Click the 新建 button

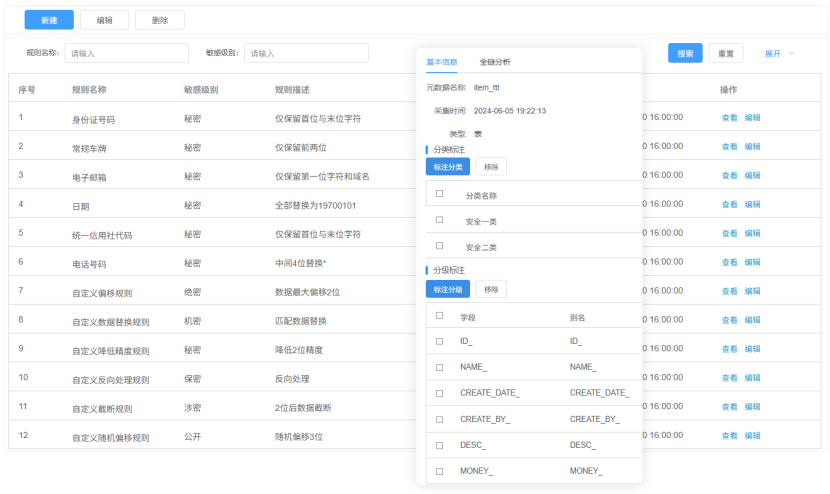coord(49,20)
